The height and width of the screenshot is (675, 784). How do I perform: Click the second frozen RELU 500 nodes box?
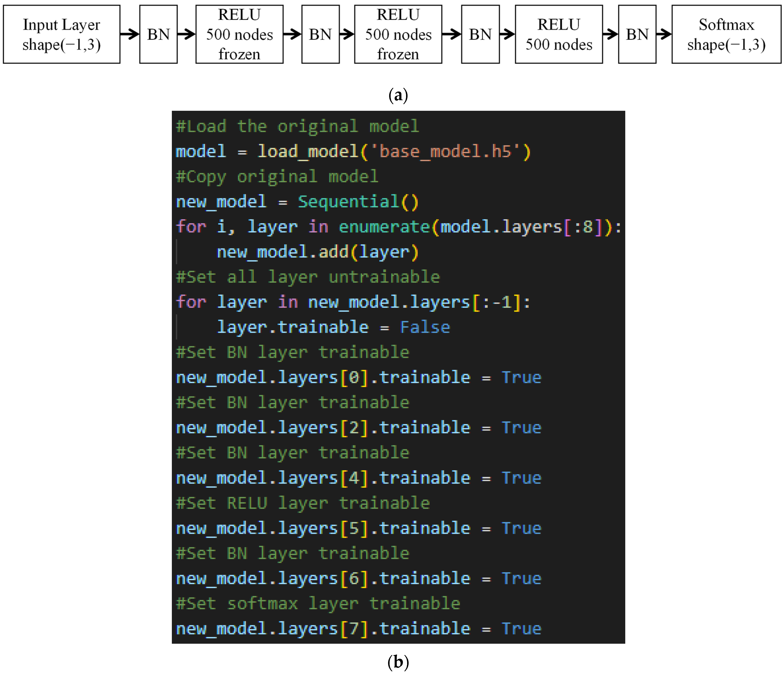pos(398,34)
